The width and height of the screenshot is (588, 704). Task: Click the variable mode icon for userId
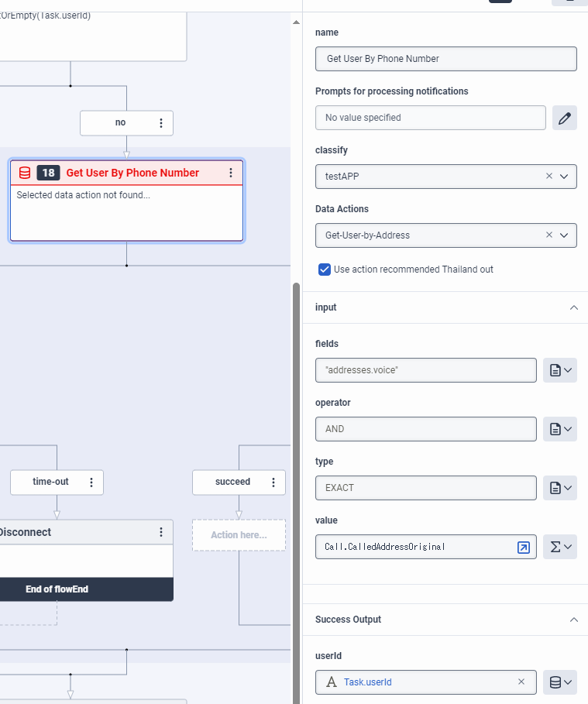[x=560, y=682]
